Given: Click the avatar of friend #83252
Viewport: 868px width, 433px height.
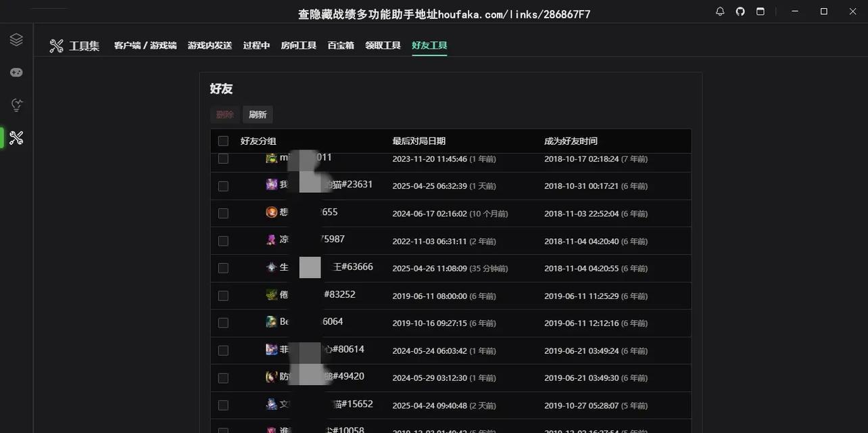Looking at the screenshot, I should click(x=271, y=295).
